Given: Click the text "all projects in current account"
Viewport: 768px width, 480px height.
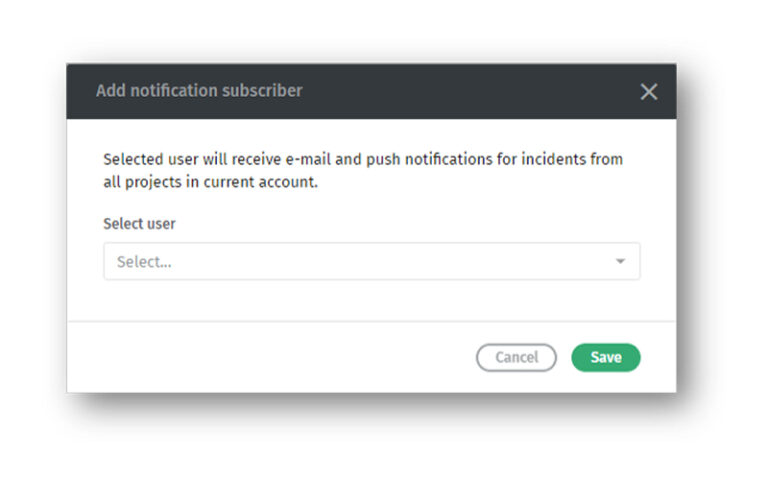Looking at the screenshot, I should click(x=210, y=183).
